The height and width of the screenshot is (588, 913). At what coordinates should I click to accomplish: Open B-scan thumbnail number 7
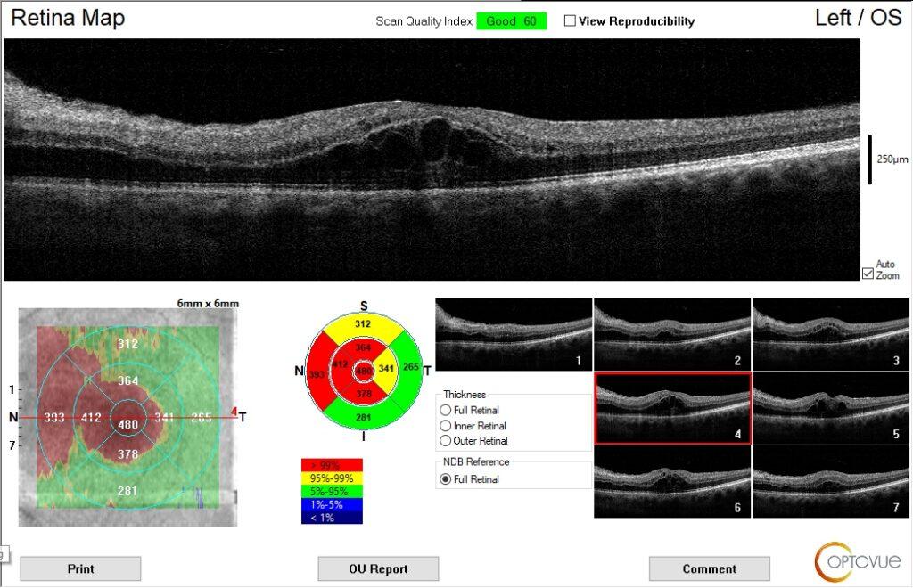830,480
